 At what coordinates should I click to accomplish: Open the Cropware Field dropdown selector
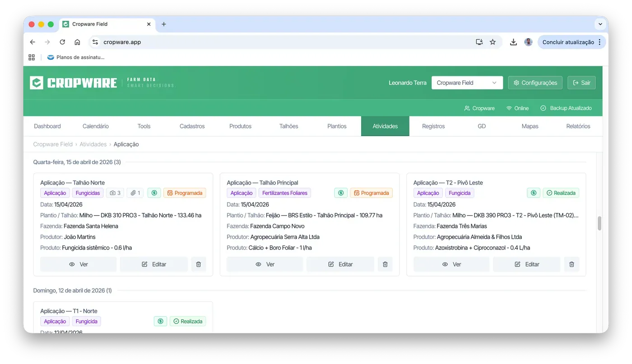pyautogui.click(x=467, y=83)
